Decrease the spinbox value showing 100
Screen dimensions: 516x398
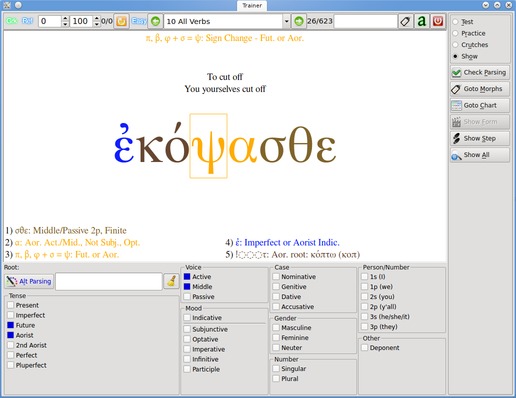pos(97,24)
